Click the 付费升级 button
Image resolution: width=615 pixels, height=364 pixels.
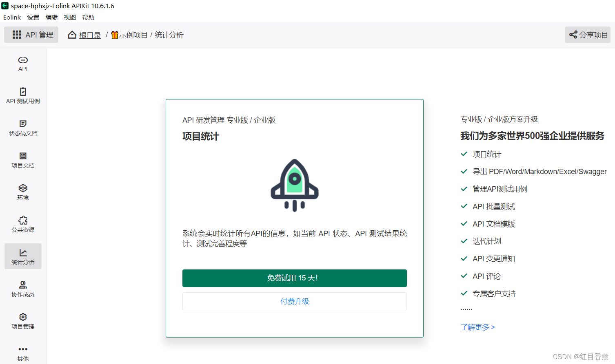pos(295,301)
